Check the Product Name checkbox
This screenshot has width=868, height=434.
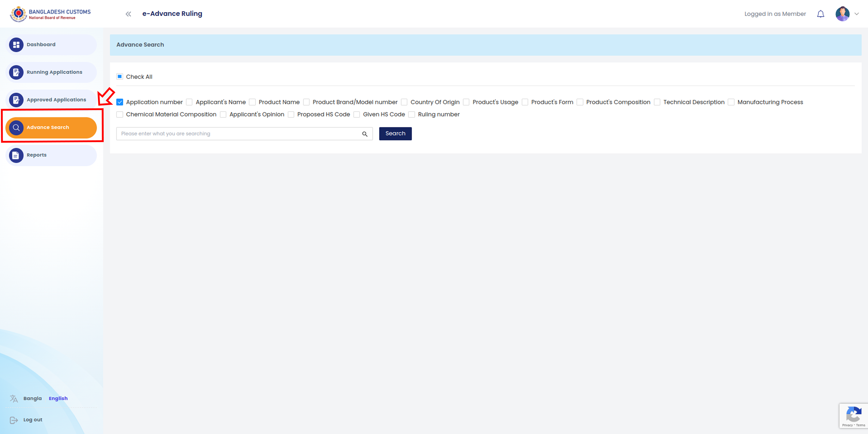pos(252,102)
